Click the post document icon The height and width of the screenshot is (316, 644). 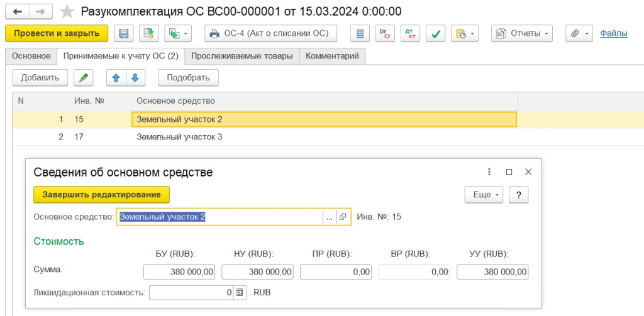click(x=149, y=33)
